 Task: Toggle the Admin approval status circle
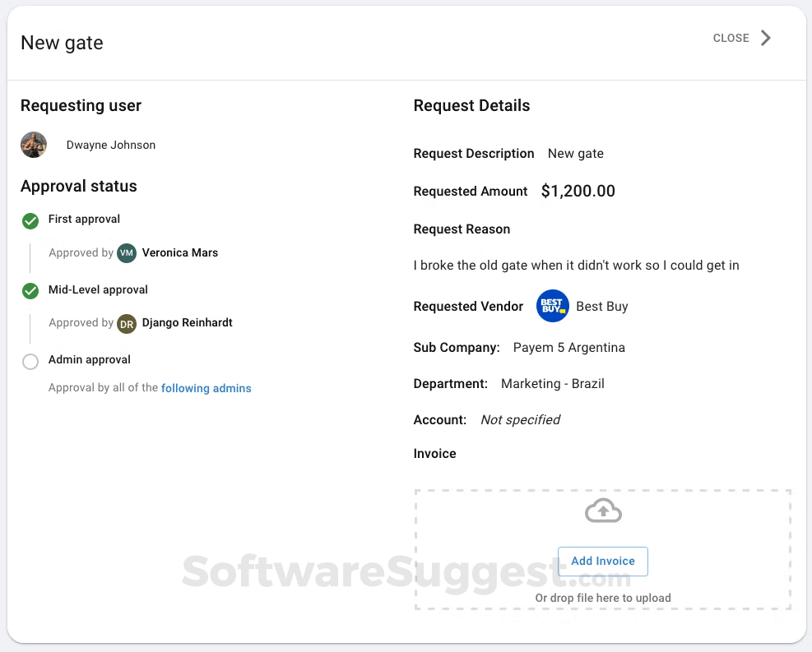pyautogui.click(x=30, y=361)
